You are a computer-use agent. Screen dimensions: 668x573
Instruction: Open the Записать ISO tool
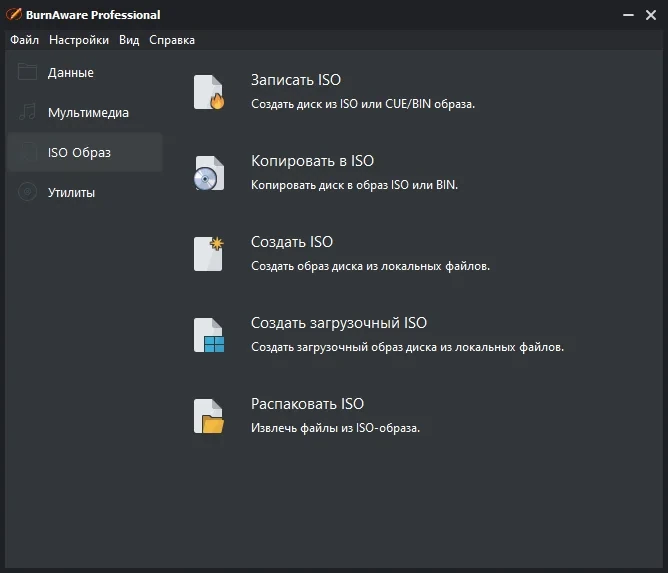[296, 80]
